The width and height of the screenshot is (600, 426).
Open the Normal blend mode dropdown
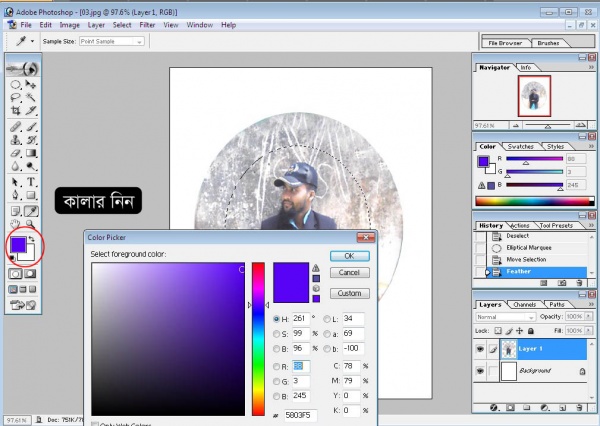[505, 317]
